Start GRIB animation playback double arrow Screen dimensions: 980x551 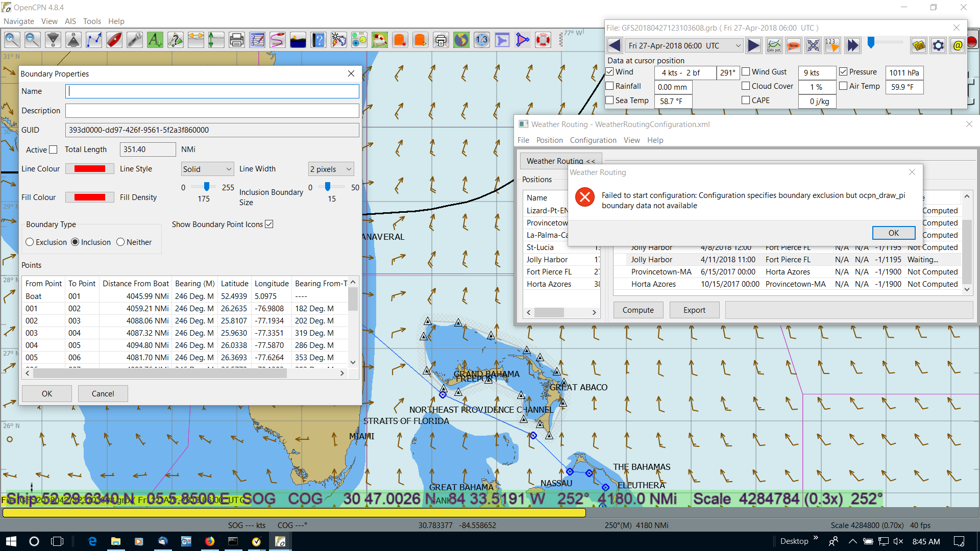click(x=853, y=45)
